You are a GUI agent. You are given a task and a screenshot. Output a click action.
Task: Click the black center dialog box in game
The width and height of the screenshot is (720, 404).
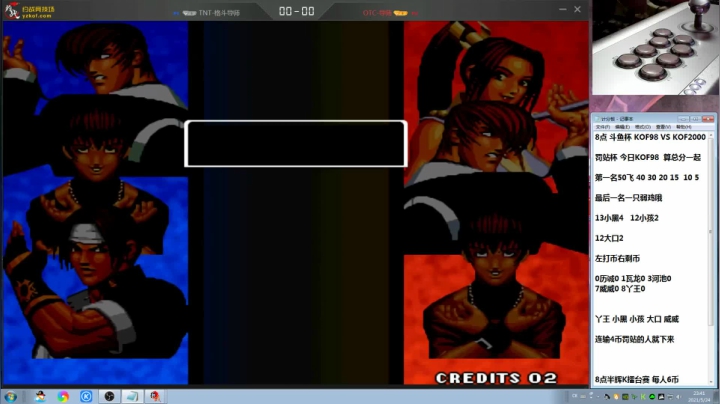pyautogui.click(x=296, y=144)
